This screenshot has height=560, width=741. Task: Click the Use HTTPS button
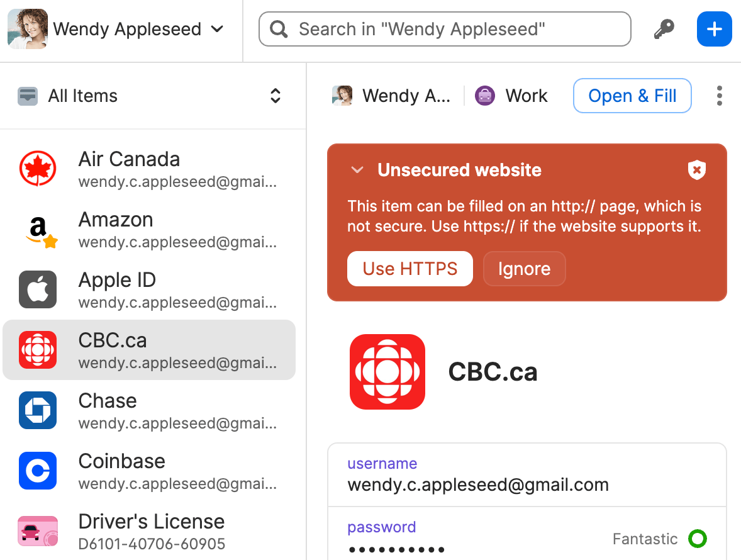tap(409, 269)
